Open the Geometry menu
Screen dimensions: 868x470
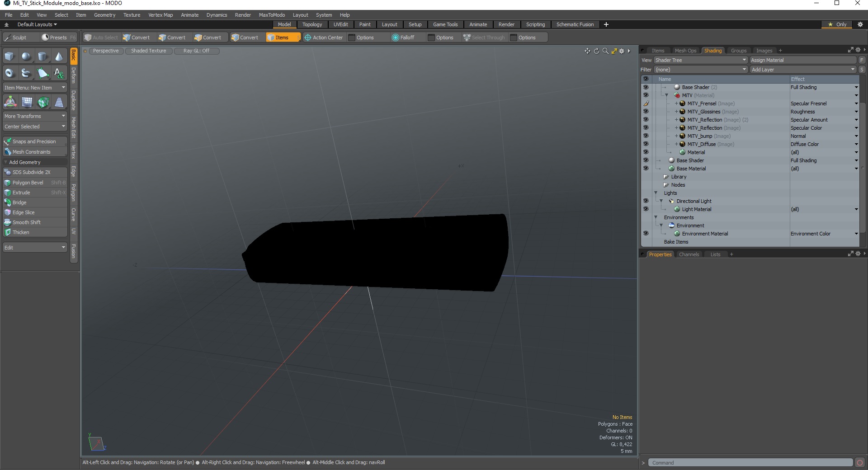104,15
